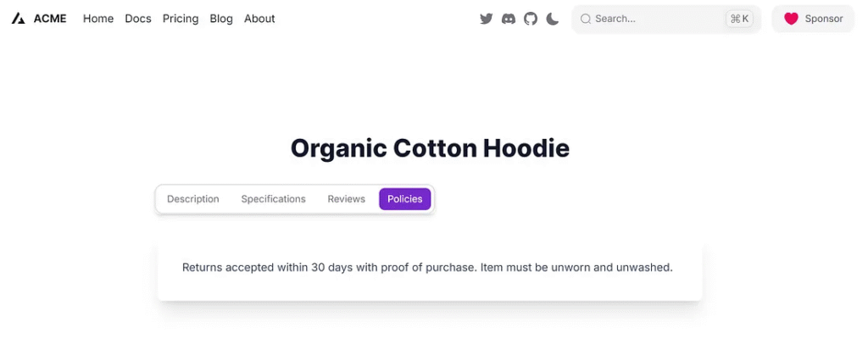The image size is (868, 344).
Task: Switch to the Specifications tab
Action: click(273, 199)
